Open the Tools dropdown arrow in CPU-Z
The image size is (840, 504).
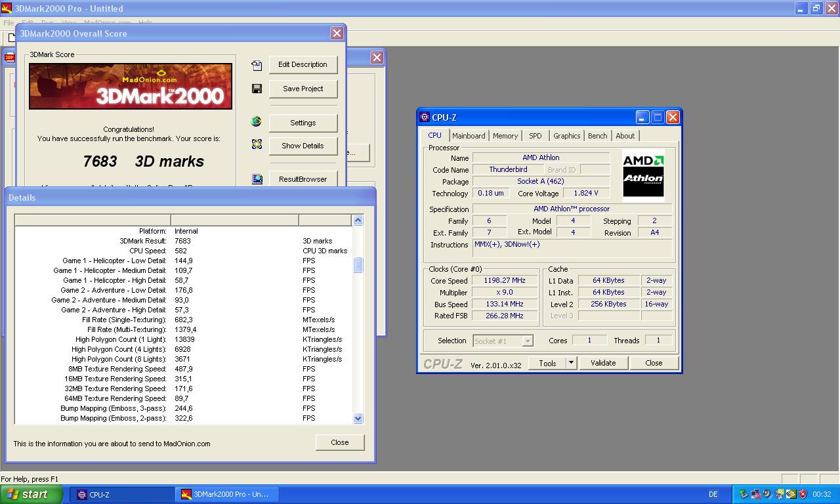(x=571, y=363)
